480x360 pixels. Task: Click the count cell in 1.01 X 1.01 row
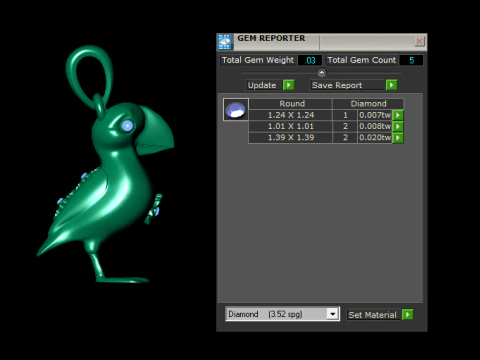pos(345,126)
